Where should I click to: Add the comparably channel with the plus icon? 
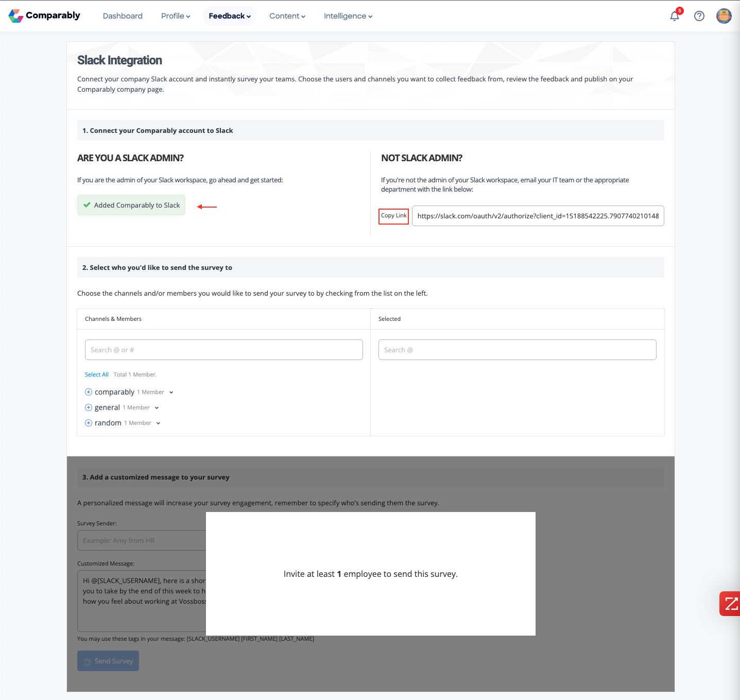point(88,391)
